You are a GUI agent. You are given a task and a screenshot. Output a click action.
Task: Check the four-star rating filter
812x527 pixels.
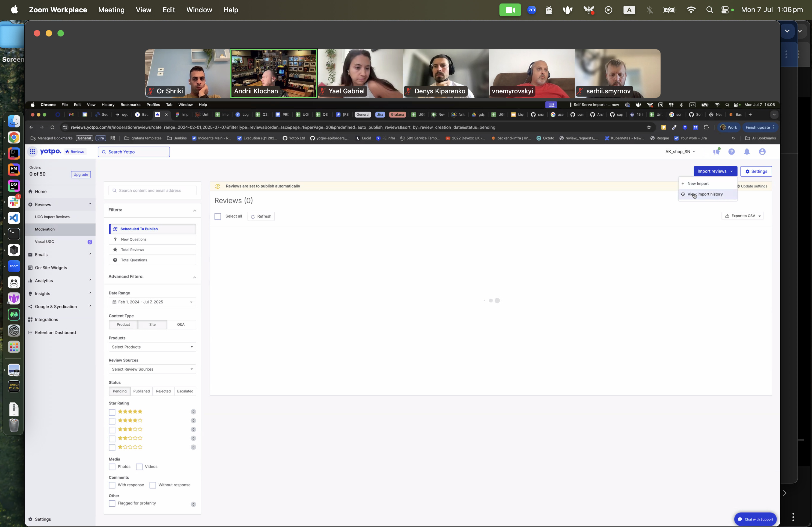[x=112, y=421]
